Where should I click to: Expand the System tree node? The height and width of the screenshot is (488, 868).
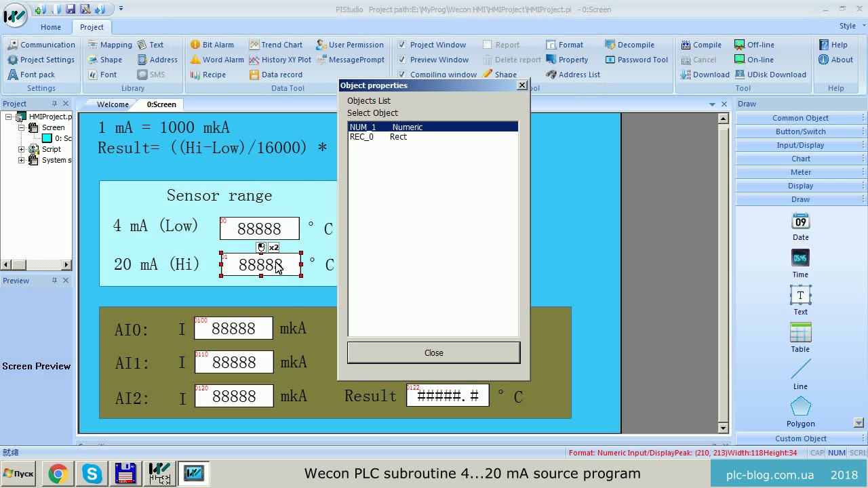point(21,161)
